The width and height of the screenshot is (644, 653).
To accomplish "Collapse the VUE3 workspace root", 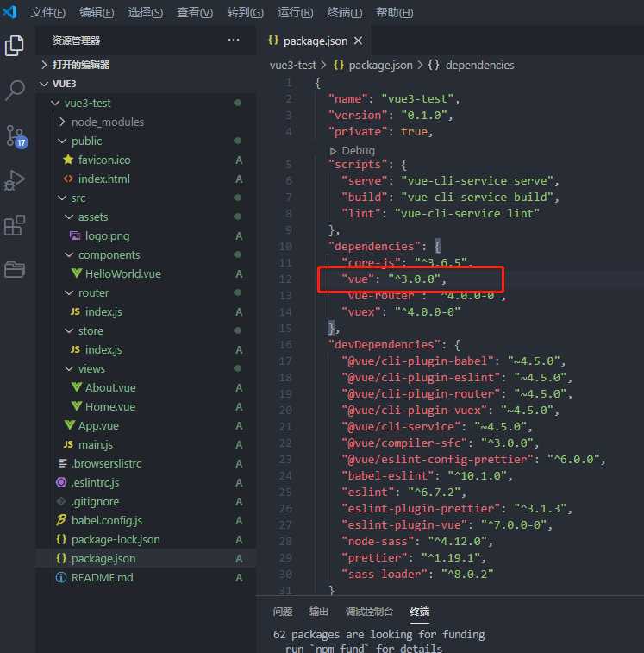I will pyautogui.click(x=44, y=84).
